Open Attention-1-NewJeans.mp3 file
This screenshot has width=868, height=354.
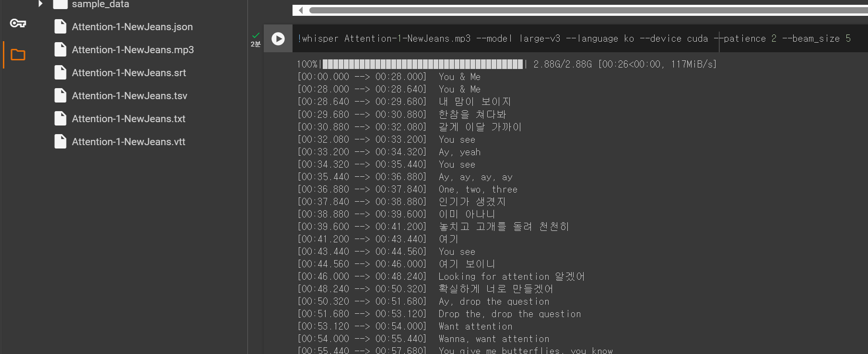pyautogui.click(x=133, y=50)
